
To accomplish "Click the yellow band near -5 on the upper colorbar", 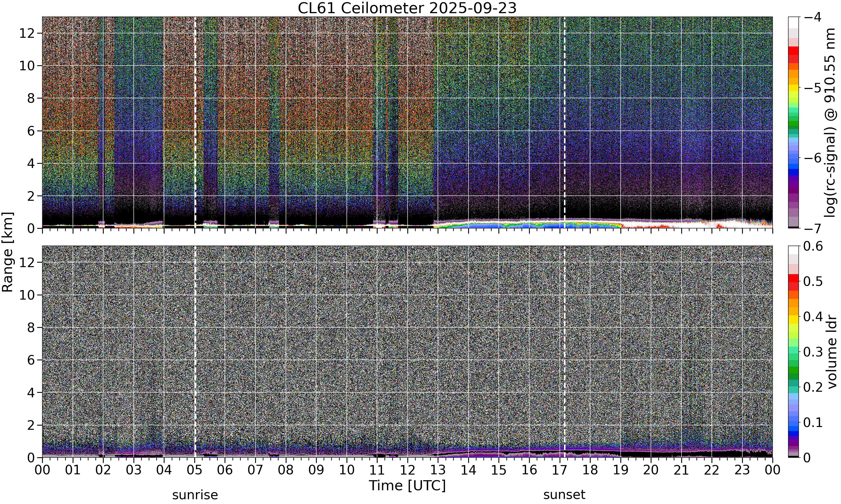I will click(793, 88).
